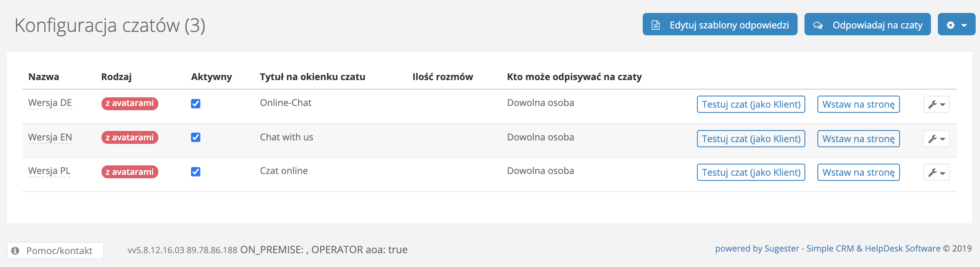
Task: Click Testuj czat (jako Klient) for Wersja DE
Action: click(751, 104)
